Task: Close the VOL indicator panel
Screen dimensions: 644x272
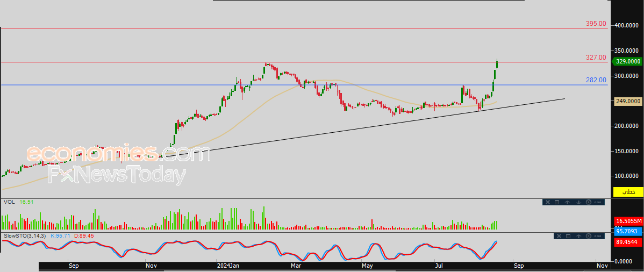Action: (x=548, y=202)
